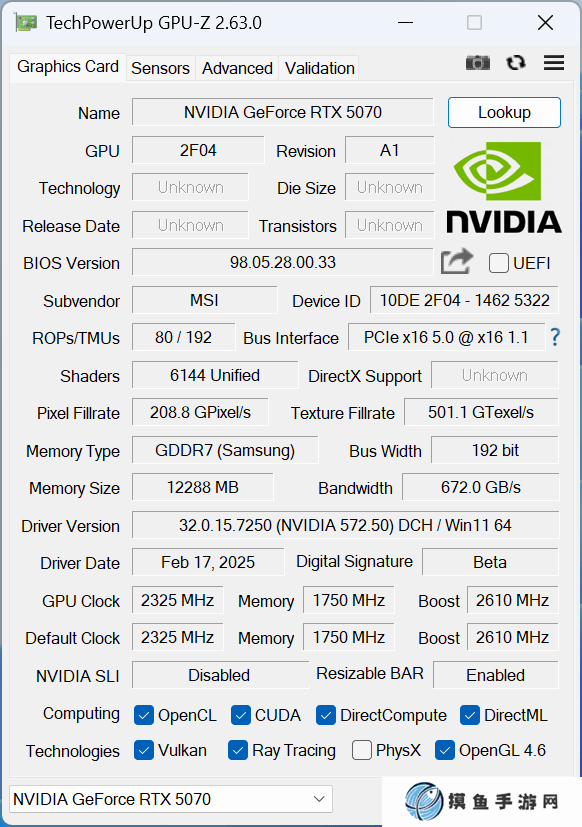Image resolution: width=582 pixels, height=827 pixels.
Task: Click the BIOS Version field
Action: coord(283,262)
